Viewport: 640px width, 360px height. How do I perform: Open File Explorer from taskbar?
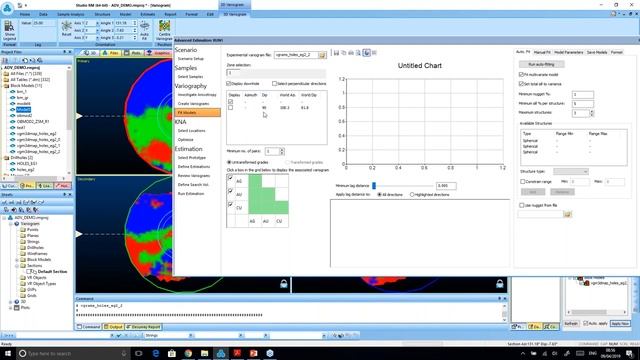[x=204, y=353]
